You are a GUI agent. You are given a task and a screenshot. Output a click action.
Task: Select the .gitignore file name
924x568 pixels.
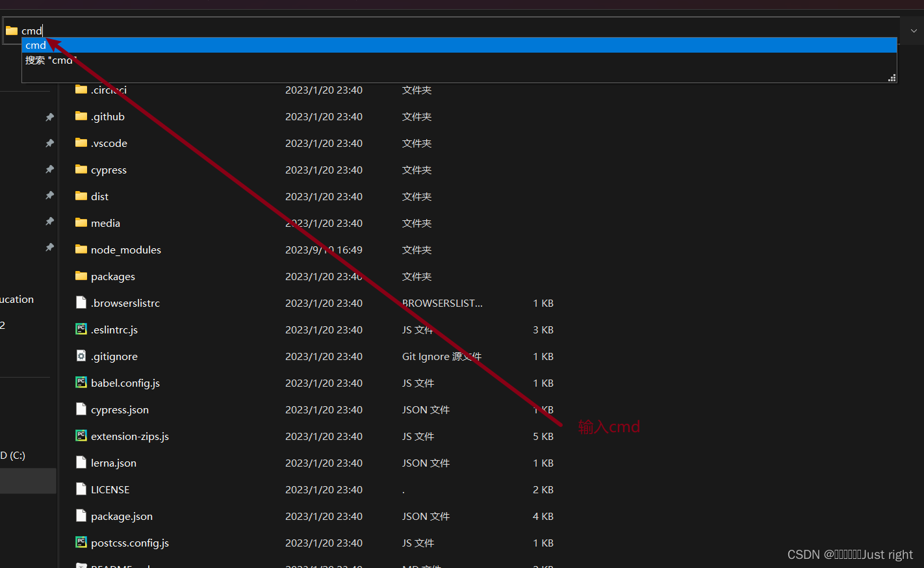(x=114, y=357)
